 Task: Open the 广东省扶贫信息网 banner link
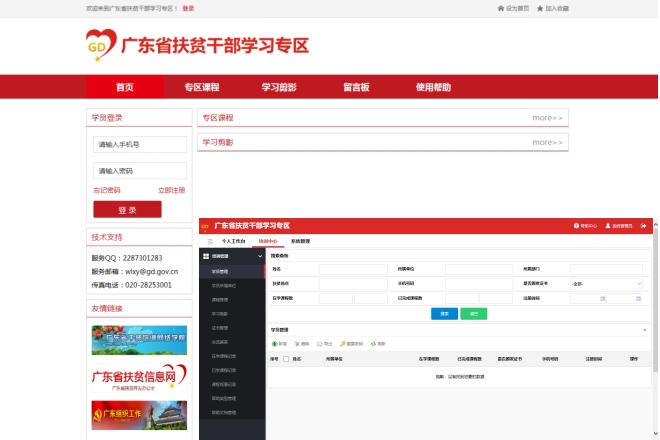(x=139, y=378)
